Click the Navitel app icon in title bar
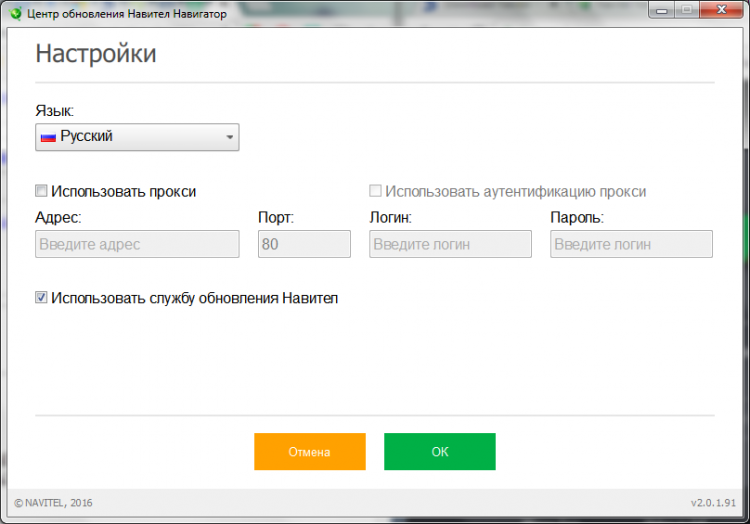 click(x=15, y=13)
